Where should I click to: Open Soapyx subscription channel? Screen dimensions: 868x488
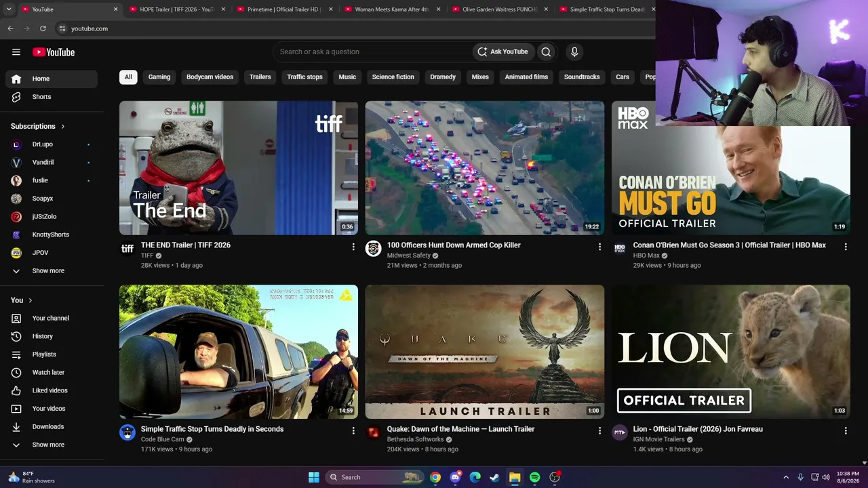point(52,199)
